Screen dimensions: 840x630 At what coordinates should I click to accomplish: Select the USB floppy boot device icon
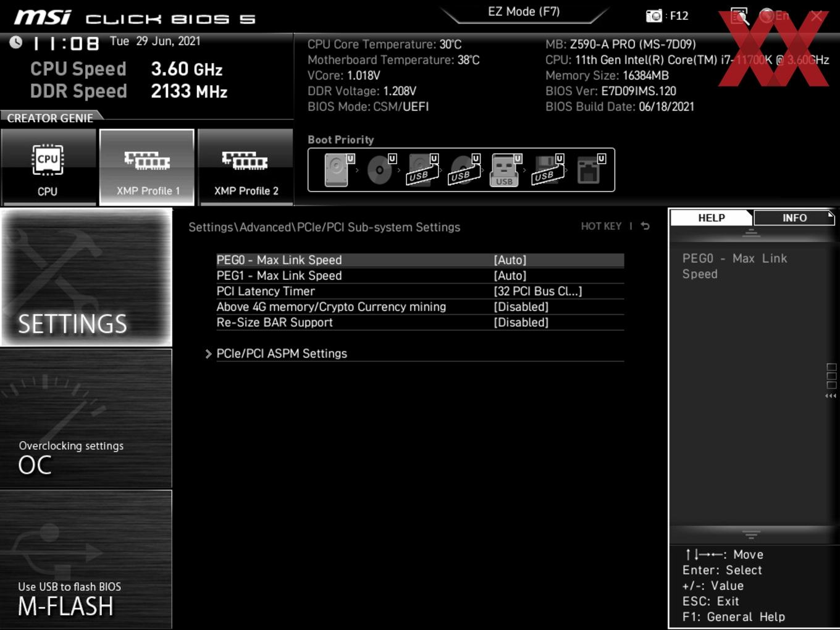[x=547, y=170]
